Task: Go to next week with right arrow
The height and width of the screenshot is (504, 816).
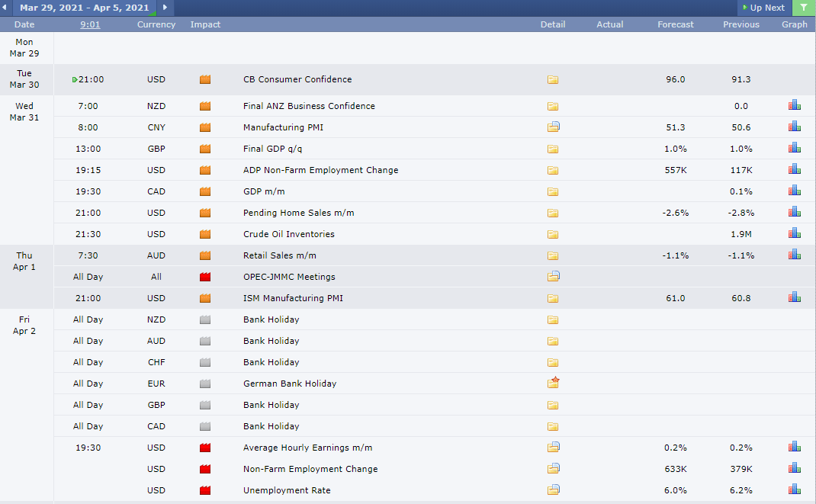Action: tap(165, 8)
